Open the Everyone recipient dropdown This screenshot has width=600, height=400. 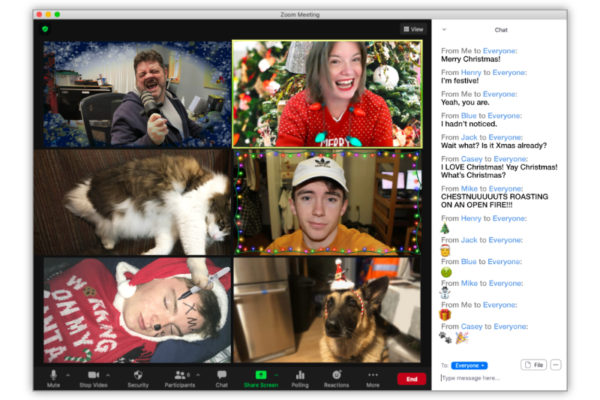pyautogui.click(x=469, y=366)
